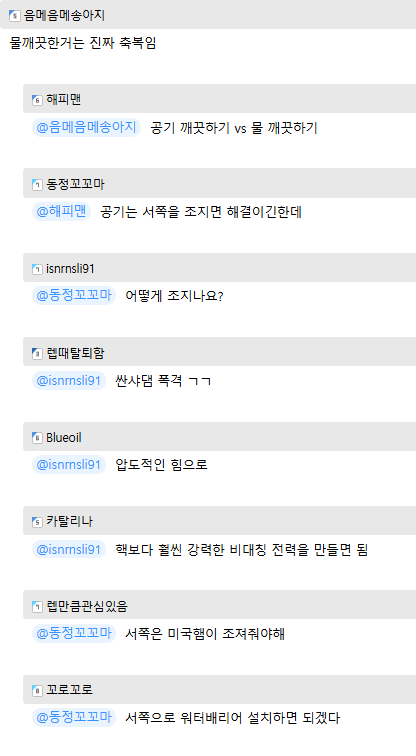Image resolution: width=416 pixels, height=756 pixels.
Task: Click level icon beside 렙때탈퇴함
Action: pos(37,353)
